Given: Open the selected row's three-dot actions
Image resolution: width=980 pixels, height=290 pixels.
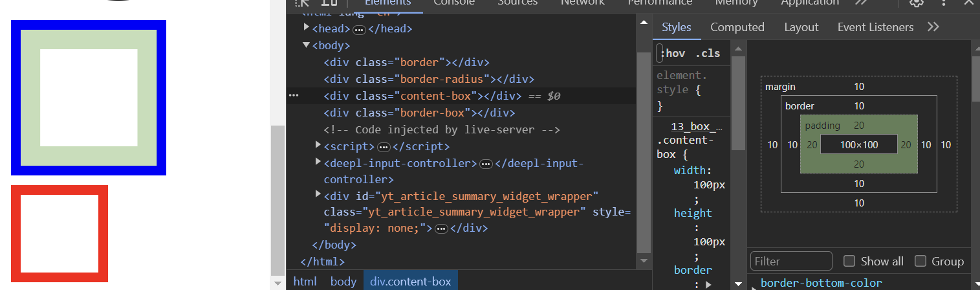Looking at the screenshot, I should pos(294,96).
